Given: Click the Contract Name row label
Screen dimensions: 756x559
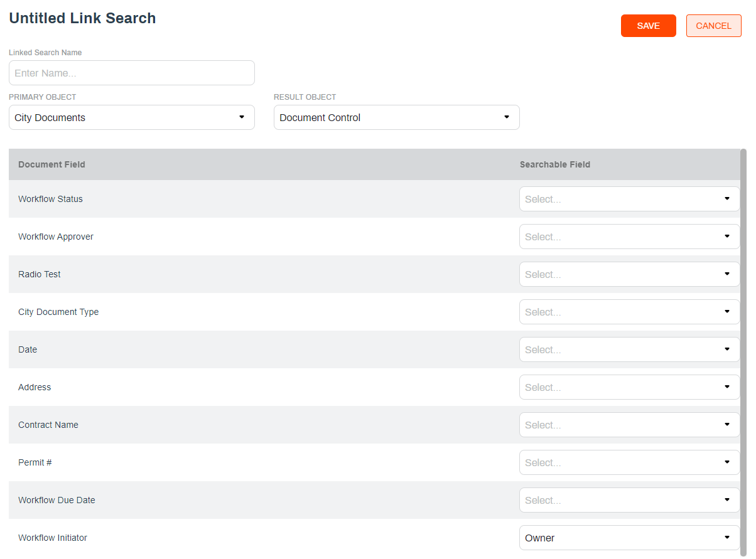Looking at the screenshot, I should click(x=48, y=425).
